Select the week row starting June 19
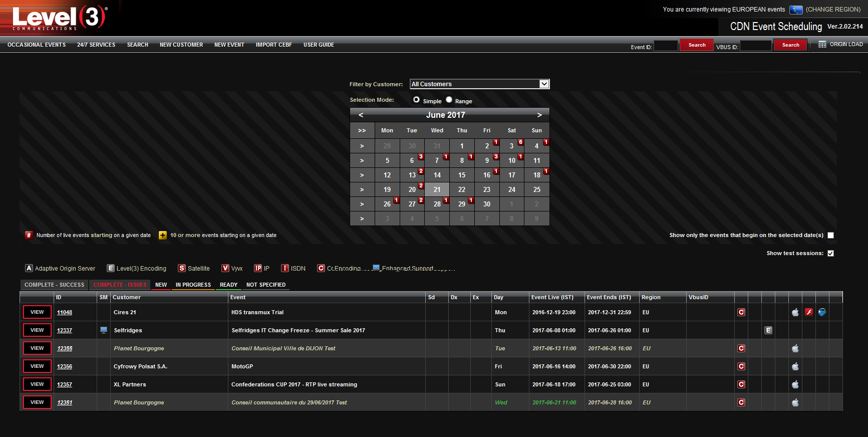This screenshot has width=868, height=437. (362, 189)
